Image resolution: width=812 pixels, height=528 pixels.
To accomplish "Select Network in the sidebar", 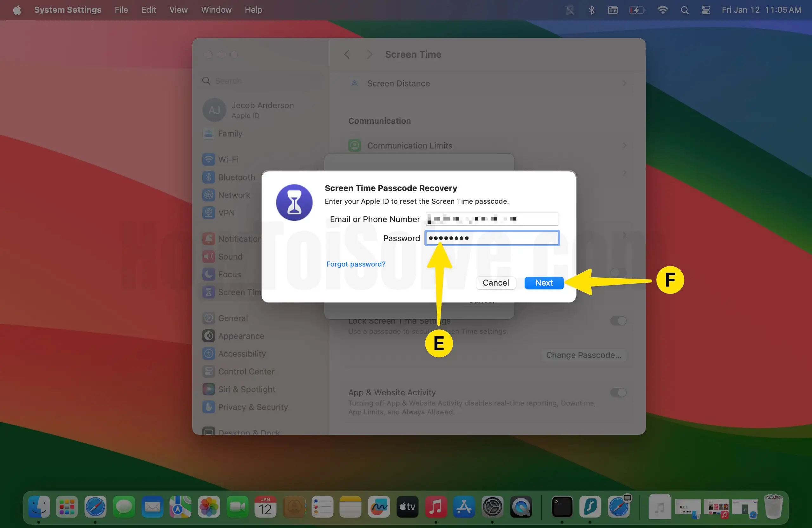I will pos(234,195).
